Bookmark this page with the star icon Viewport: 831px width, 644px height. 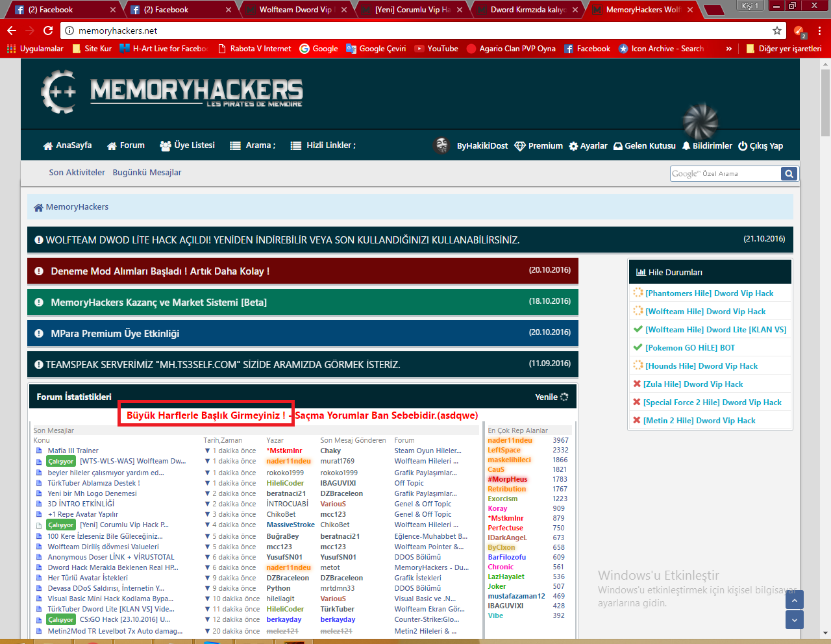tap(776, 31)
